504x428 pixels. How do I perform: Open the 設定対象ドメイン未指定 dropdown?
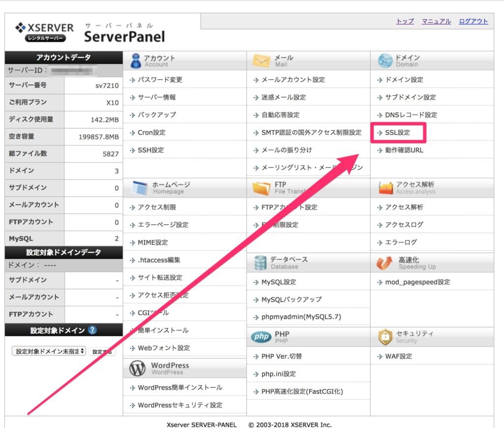click(x=49, y=351)
